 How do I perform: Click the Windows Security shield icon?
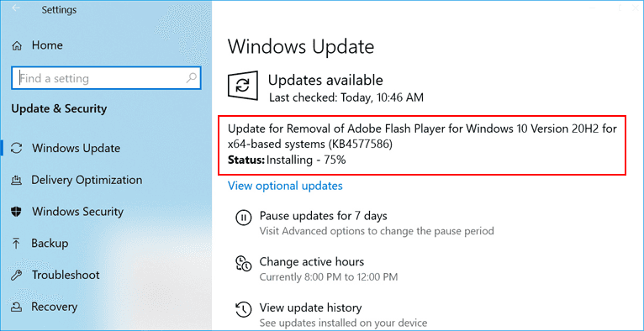17,212
